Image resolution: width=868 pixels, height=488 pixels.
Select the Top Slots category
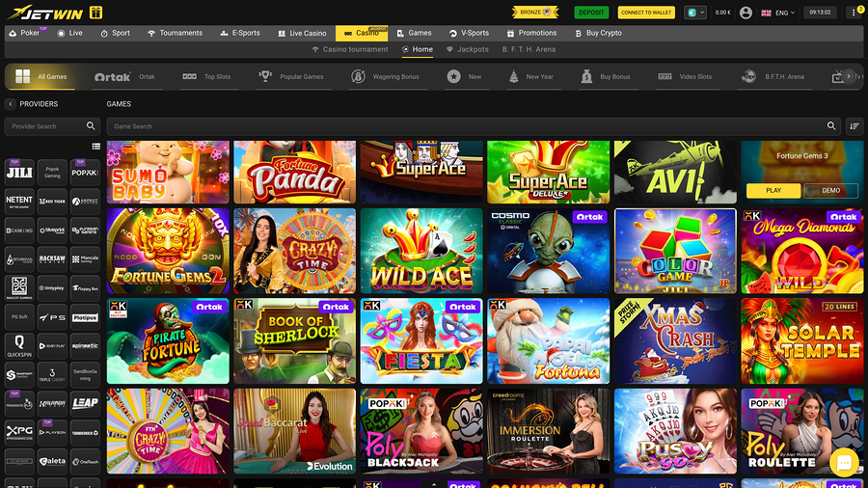[206, 77]
